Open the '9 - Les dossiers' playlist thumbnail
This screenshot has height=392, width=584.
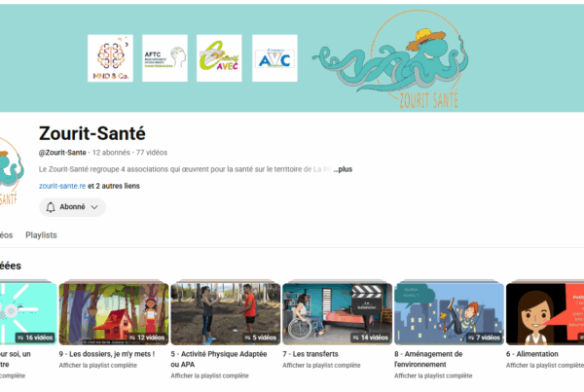pyautogui.click(x=114, y=313)
